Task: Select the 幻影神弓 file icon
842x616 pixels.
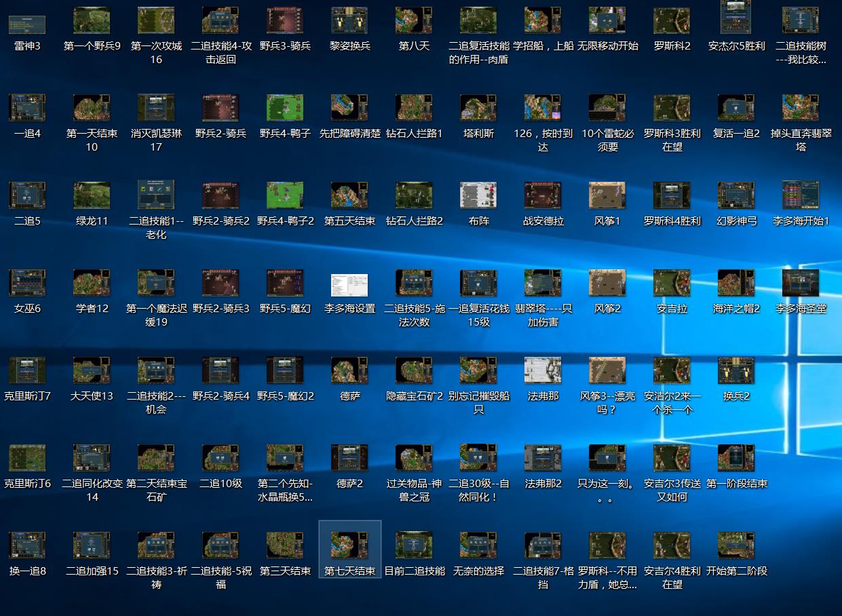Action: click(736, 196)
